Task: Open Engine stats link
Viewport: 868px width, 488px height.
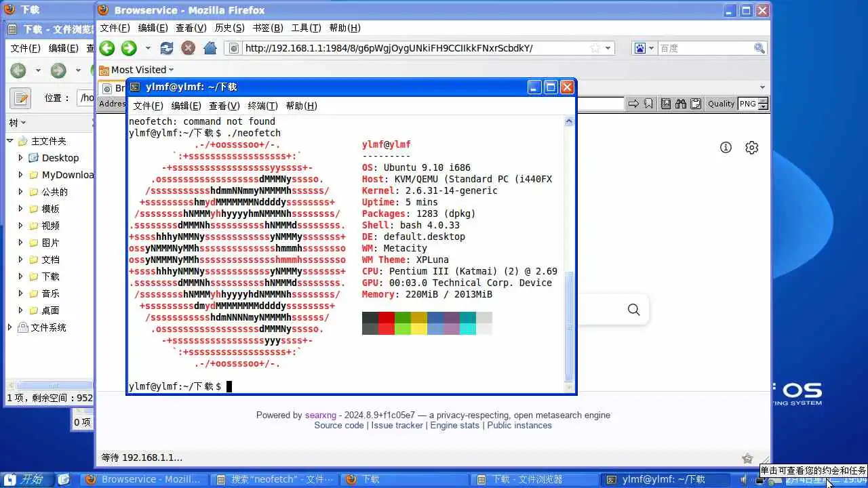Action: coord(455,425)
